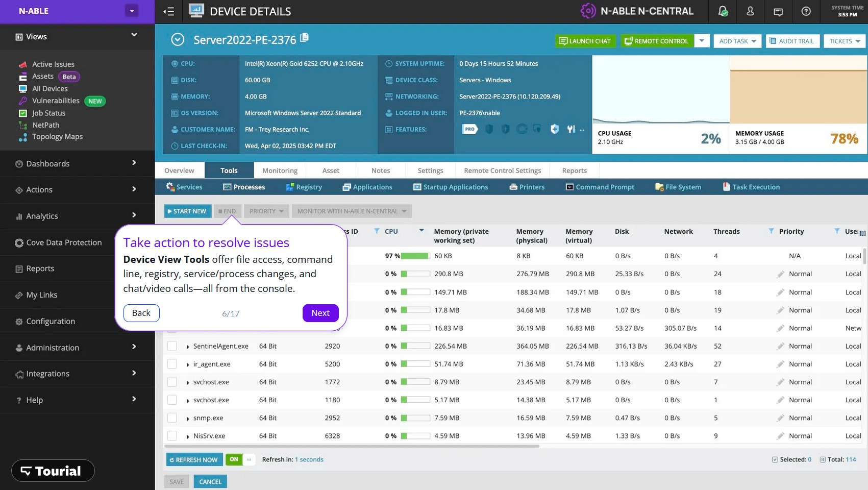Open the Priority dropdown
868x490 pixels.
tap(266, 211)
